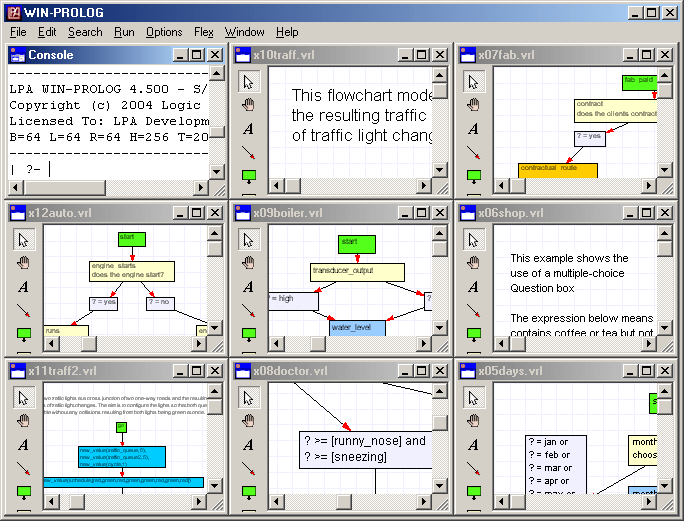Open the Run menu

(124, 32)
